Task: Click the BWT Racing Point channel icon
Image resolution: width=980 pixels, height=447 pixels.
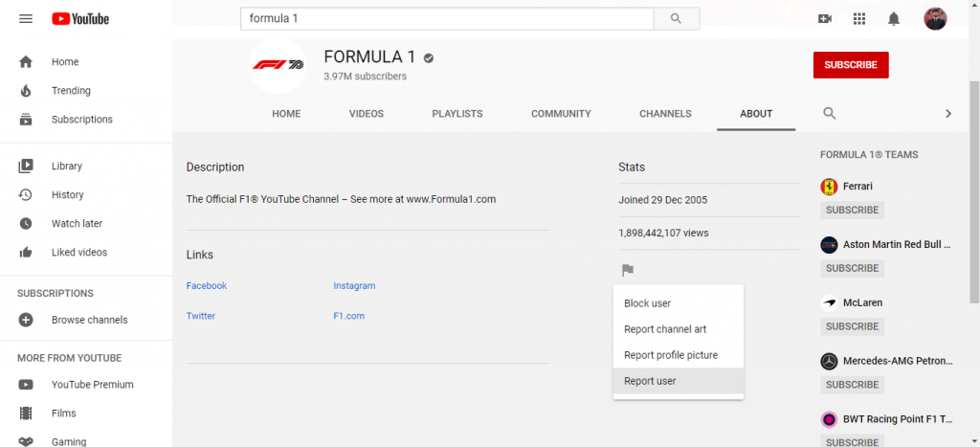Action: 829,419
